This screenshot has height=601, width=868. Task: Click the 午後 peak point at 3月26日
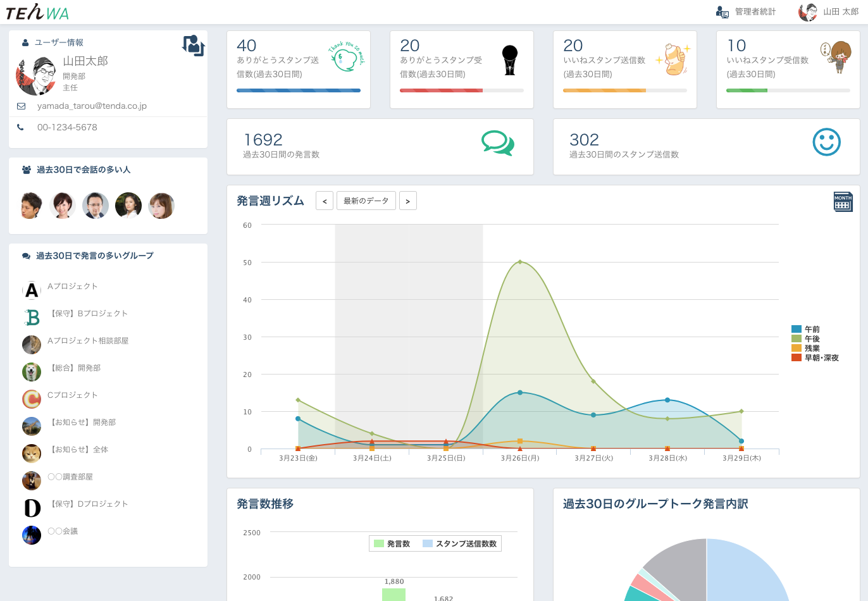(x=520, y=262)
